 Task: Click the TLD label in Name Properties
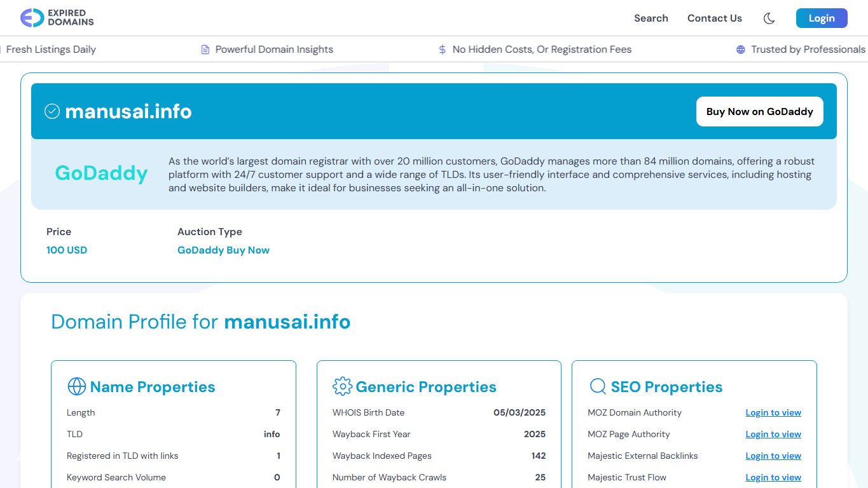tap(75, 434)
